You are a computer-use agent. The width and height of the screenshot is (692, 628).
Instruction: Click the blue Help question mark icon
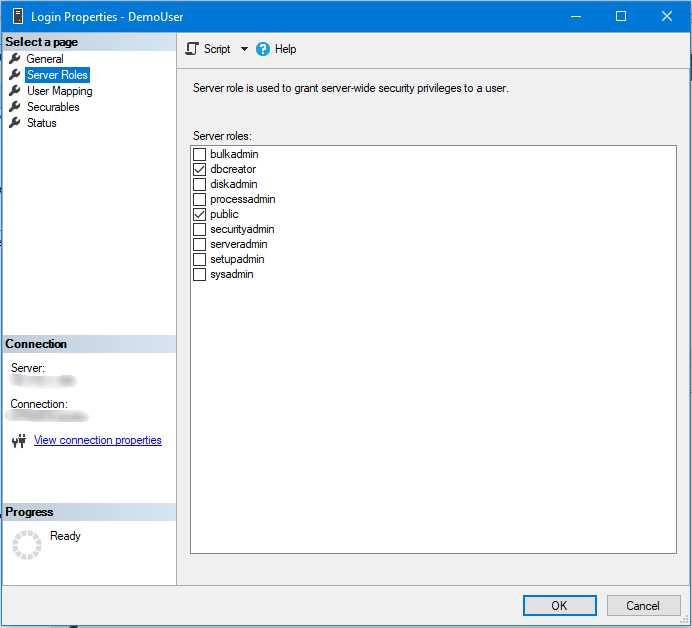tap(263, 49)
